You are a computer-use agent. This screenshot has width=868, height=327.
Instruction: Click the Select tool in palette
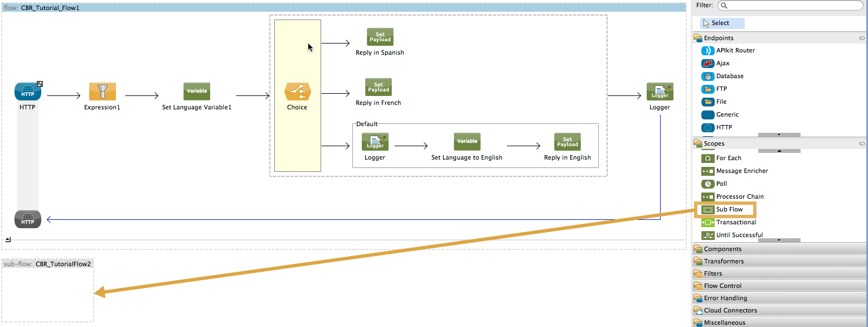[x=720, y=23]
